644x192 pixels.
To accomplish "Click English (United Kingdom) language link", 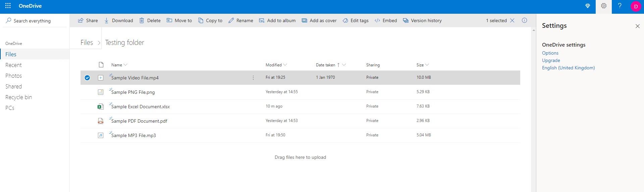I will (569, 68).
